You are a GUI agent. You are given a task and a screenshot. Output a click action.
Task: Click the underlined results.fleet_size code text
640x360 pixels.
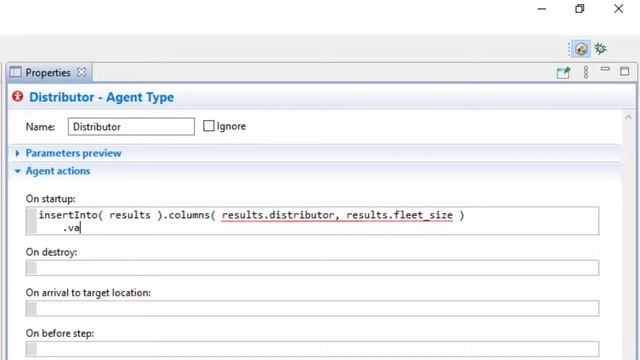point(400,215)
